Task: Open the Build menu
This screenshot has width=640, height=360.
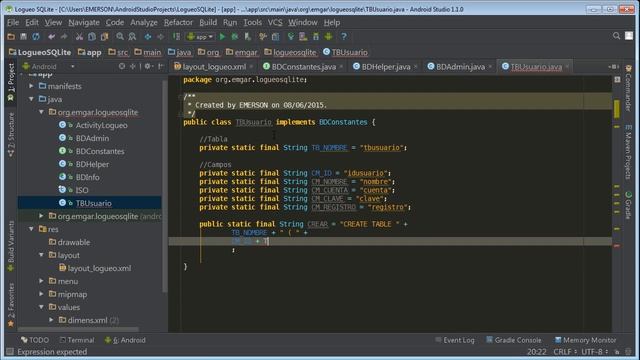Action: [208, 22]
